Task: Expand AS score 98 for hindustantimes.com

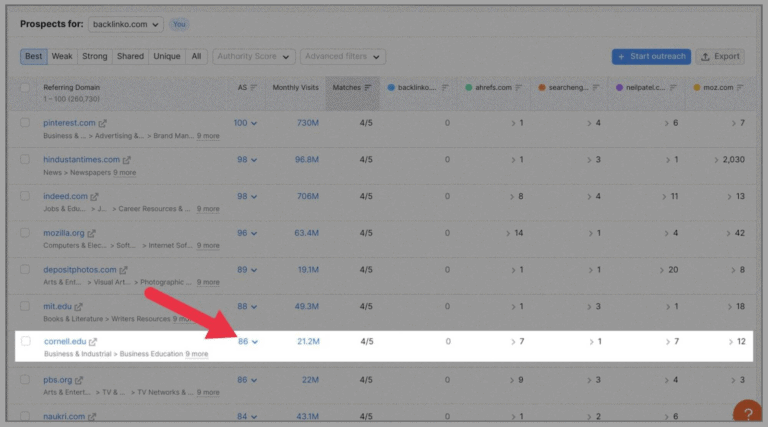Action: pos(247,160)
